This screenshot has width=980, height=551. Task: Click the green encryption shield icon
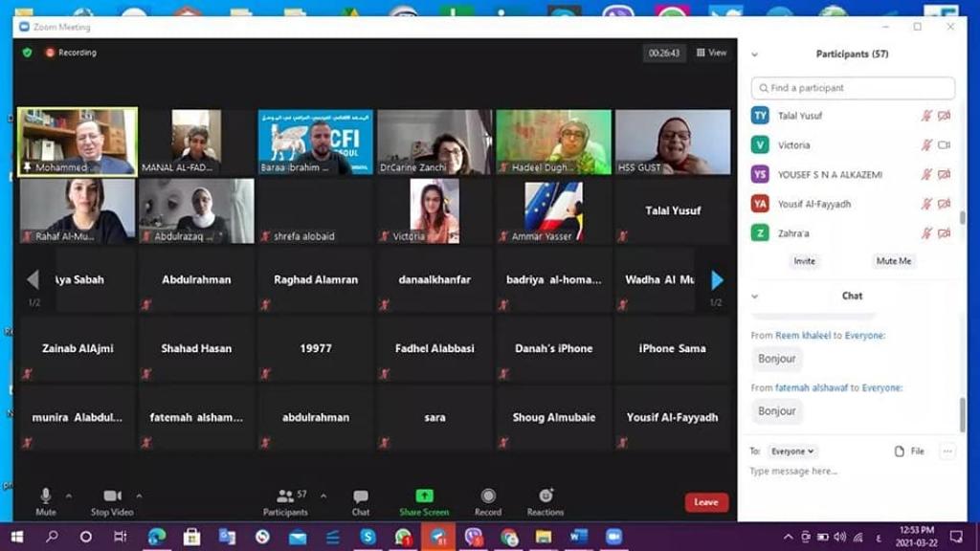point(27,53)
